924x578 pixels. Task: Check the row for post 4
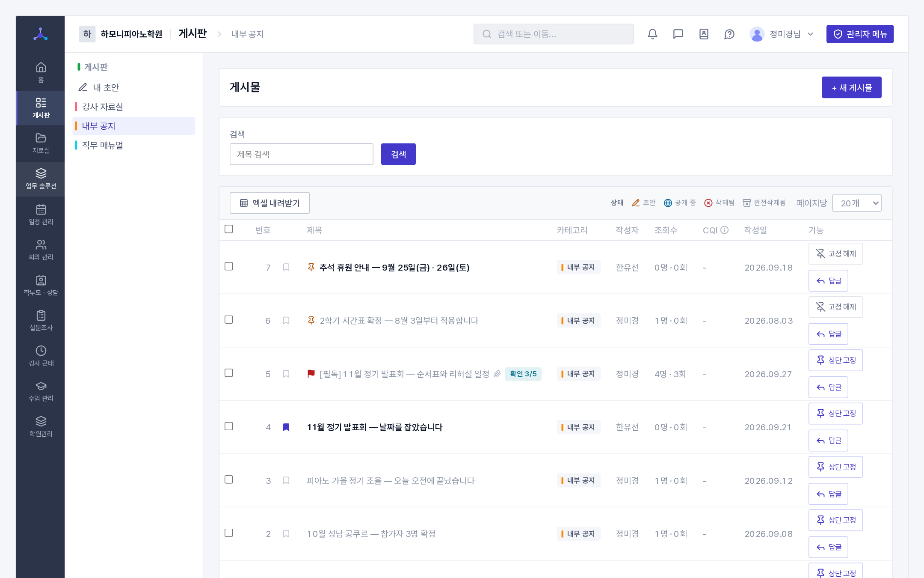click(x=229, y=426)
